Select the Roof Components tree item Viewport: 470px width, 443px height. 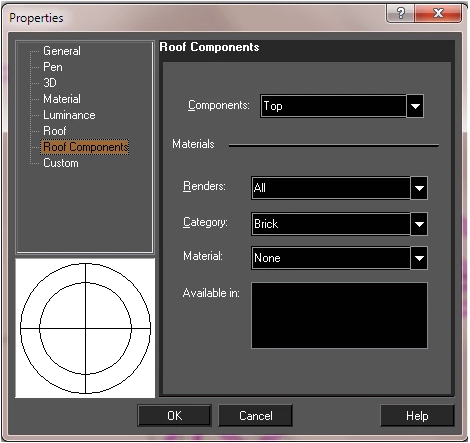85,147
